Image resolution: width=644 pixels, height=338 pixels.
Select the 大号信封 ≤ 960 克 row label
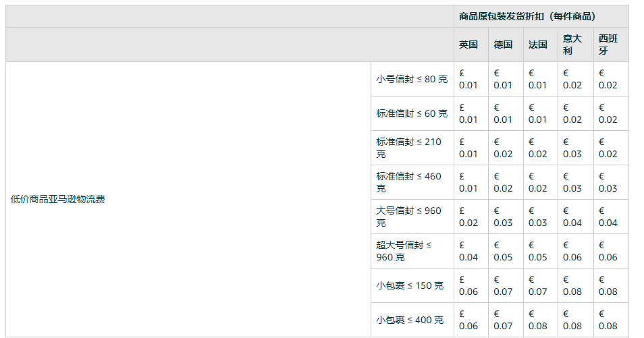point(409,217)
